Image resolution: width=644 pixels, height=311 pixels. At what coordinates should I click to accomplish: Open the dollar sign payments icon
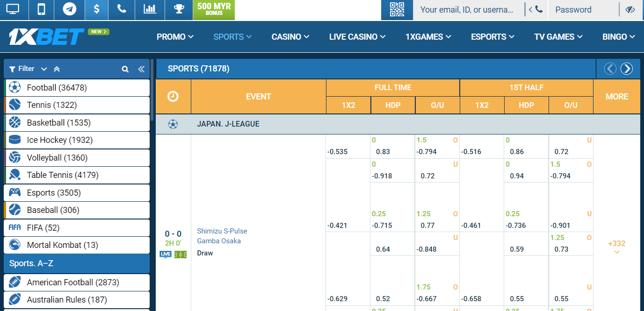pos(96,9)
